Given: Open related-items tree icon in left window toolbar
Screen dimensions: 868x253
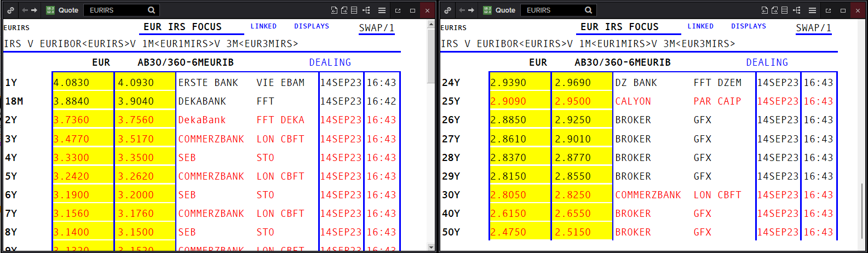Looking at the screenshot, I should [366, 10].
